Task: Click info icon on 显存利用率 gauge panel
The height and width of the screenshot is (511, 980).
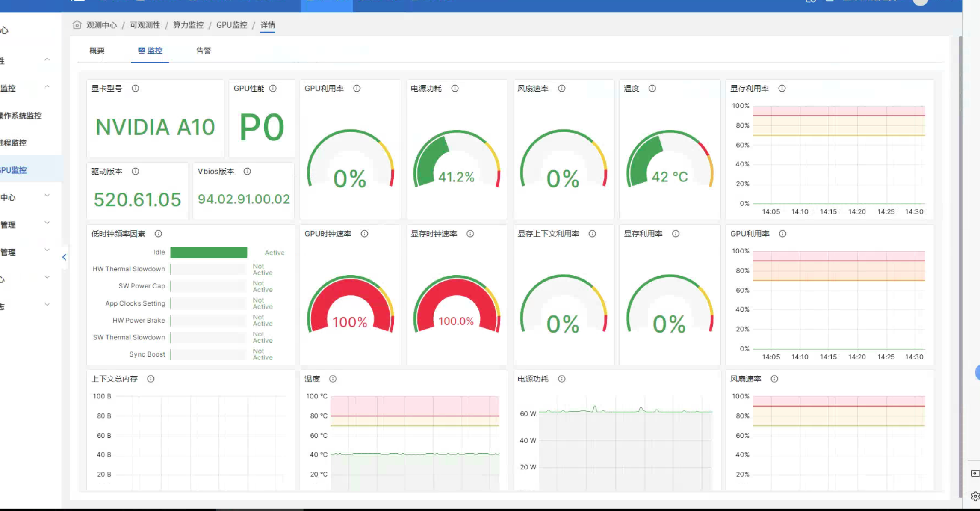Action: tap(676, 234)
